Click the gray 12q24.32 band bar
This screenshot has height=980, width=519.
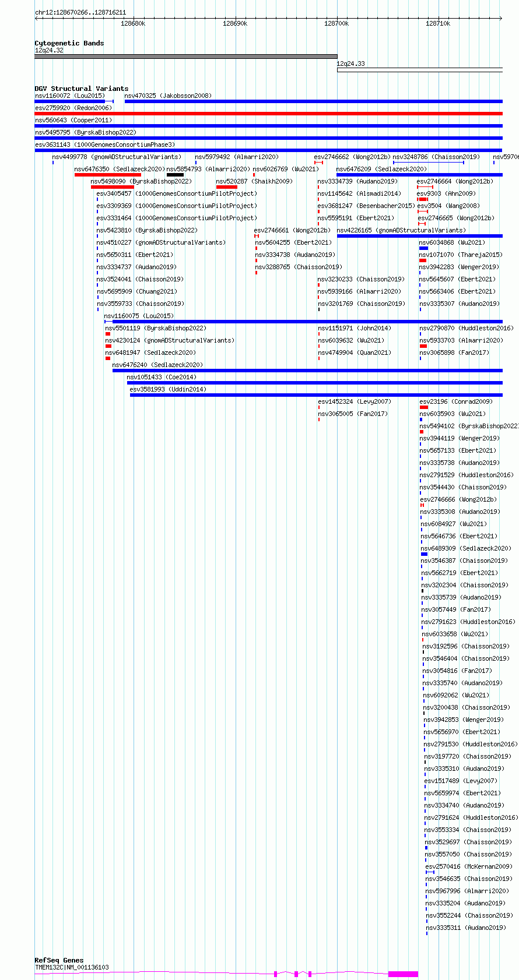pos(186,57)
